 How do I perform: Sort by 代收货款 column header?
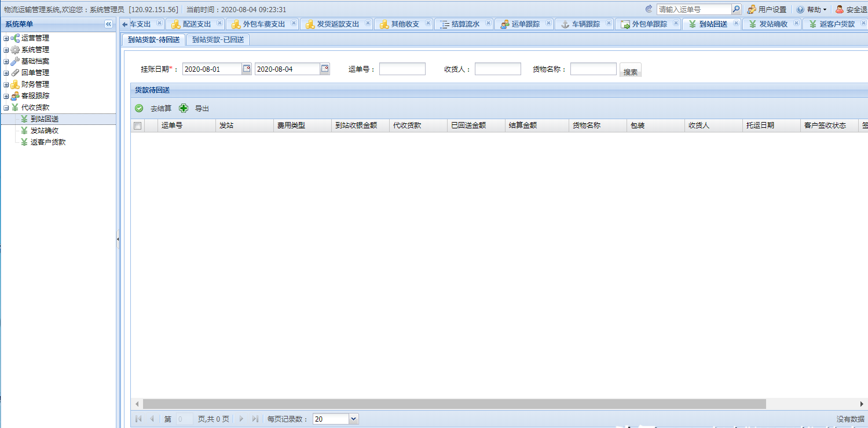coord(418,126)
